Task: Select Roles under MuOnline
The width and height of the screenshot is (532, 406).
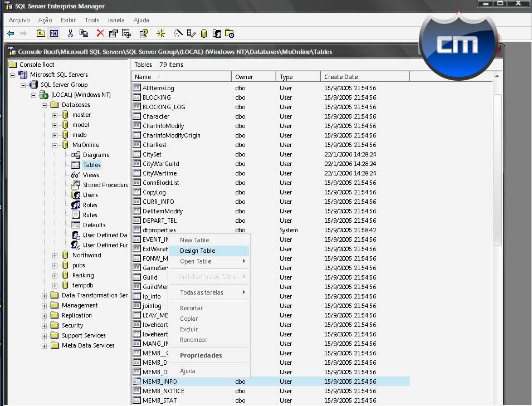Action: click(x=90, y=205)
